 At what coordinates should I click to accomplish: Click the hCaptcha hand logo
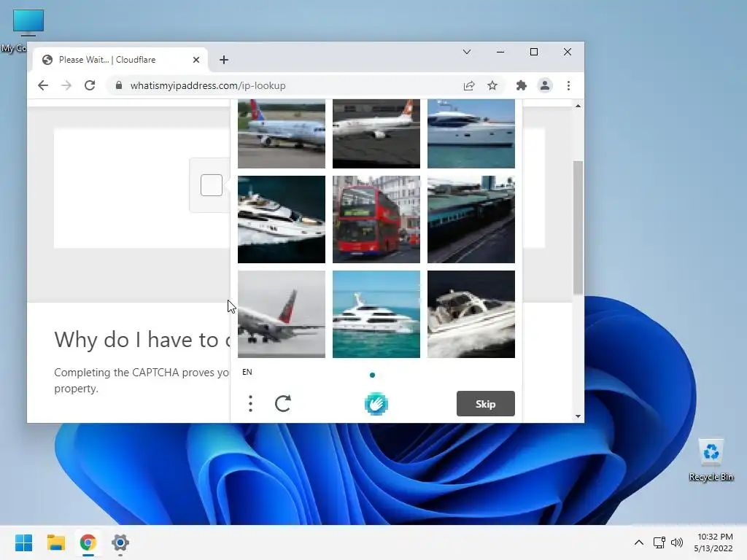click(376, 404)
